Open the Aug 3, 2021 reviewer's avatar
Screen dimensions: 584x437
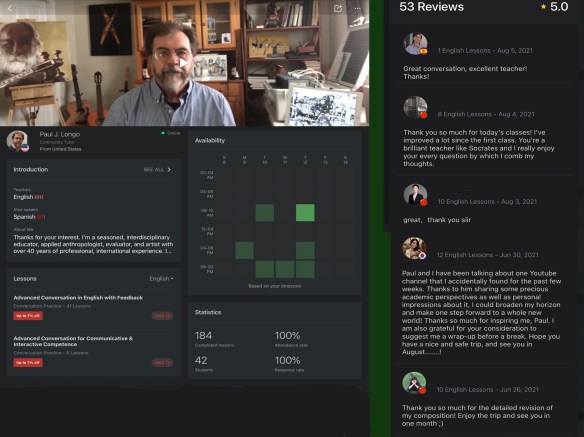[x=415, y=194]
